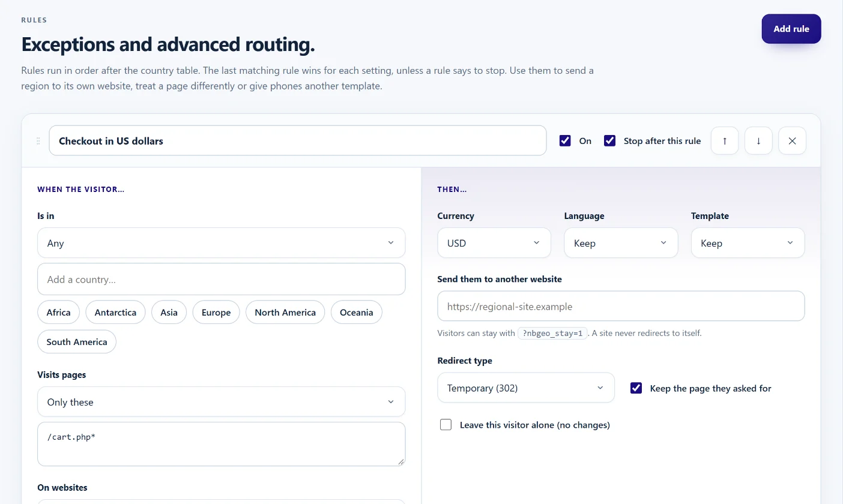Screen dimensions: 843x504
Task: Open the Is in dropdown
Action: 221,243
